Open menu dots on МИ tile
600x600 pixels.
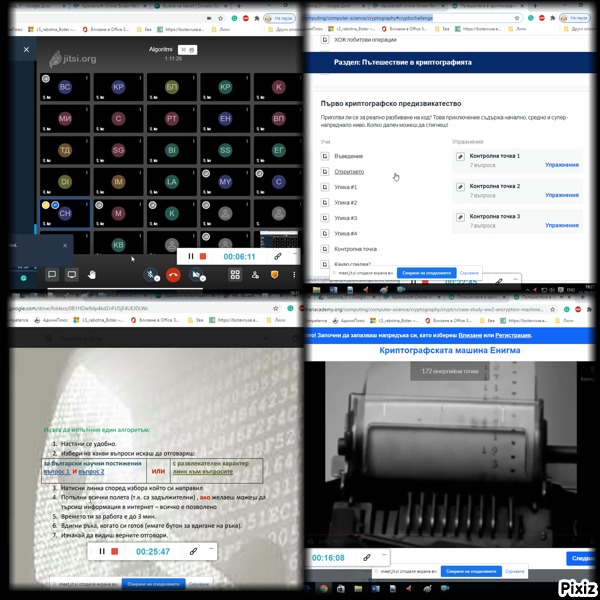click(87, 109)
